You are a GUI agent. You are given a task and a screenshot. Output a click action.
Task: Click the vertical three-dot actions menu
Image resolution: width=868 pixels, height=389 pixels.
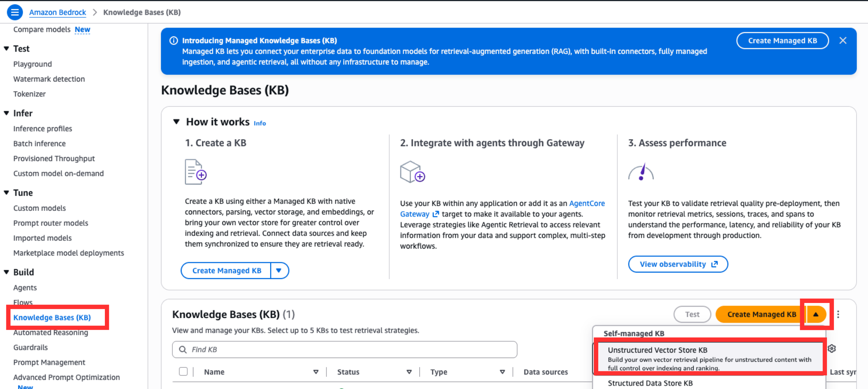tap(838, 314)
